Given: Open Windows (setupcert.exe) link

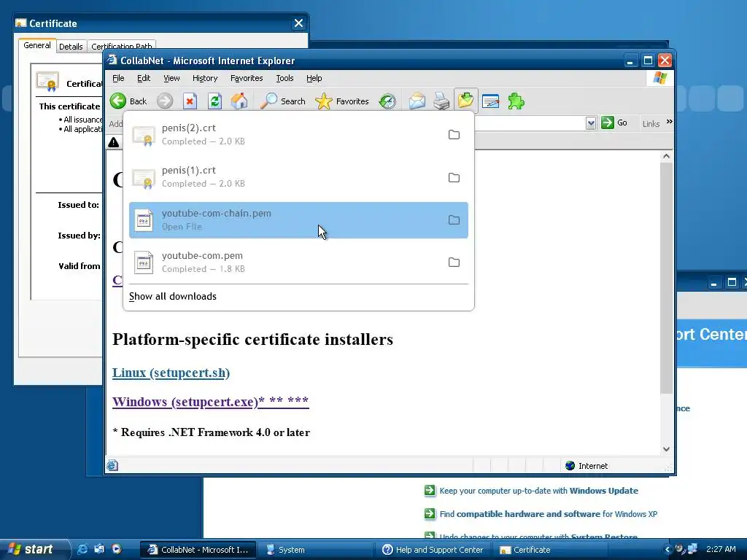Looking at the screenshot, I should coord(211,402).
